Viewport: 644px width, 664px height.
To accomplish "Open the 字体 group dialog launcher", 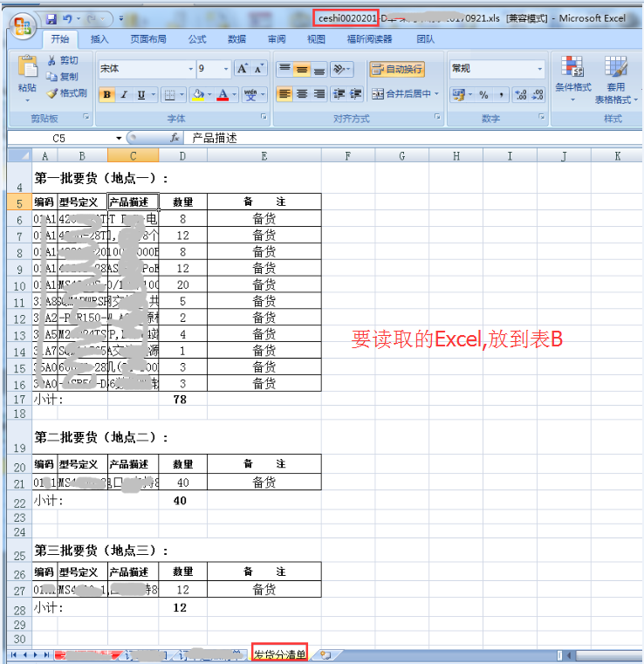I will (x=264, y=116).
